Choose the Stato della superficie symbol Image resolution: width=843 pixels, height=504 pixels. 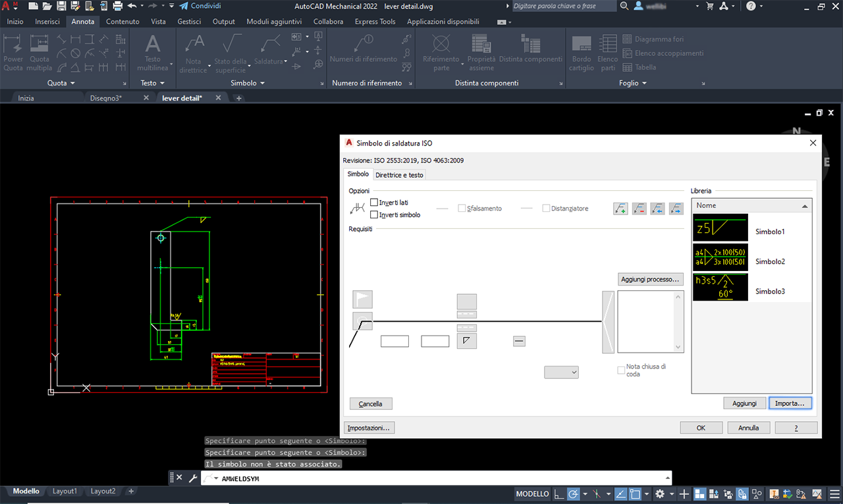click(x=231, y=54)
